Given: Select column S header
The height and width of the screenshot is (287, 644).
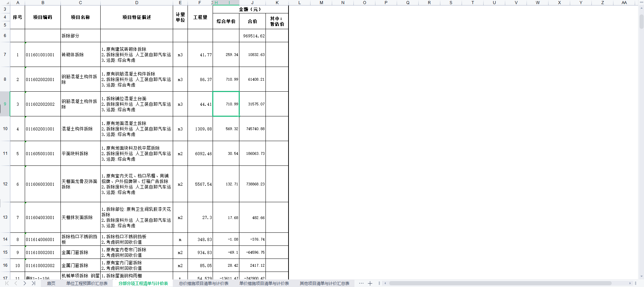Looking at the screenshot, I should pyautogui.click(x=451, y=2).
